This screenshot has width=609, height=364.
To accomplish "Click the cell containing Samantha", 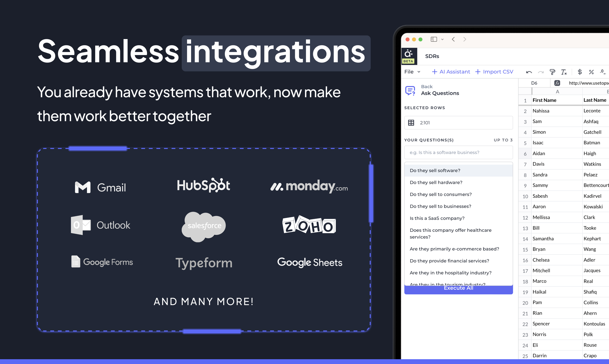I will coord(557,239).
